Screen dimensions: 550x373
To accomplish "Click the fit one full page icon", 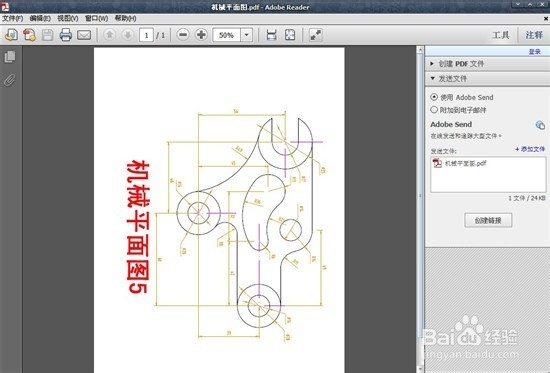I will (x=290, y=35).
